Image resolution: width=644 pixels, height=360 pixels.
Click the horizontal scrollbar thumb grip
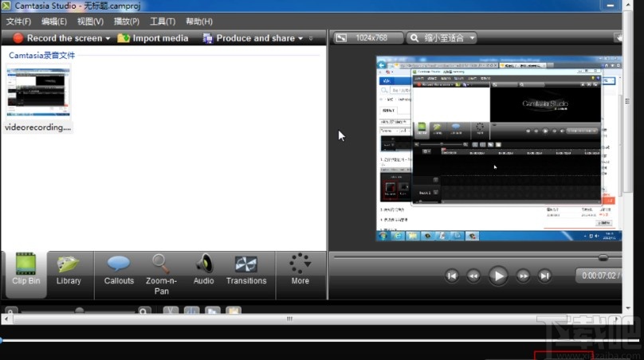289,319
